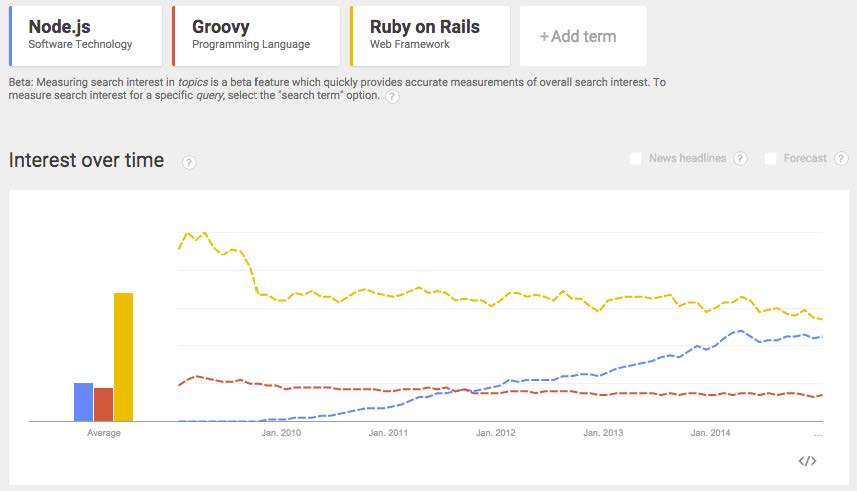This screenshot has height=491, width=857.
Task: Enable the News headlines checkbox
Action: (635, 159)
